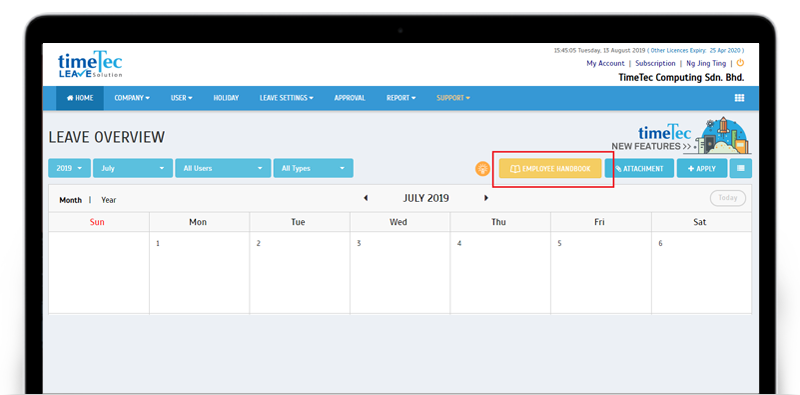This screenshot has height=395, width=800.
Task: Switch to the Year view
Action: click(109, 200)
